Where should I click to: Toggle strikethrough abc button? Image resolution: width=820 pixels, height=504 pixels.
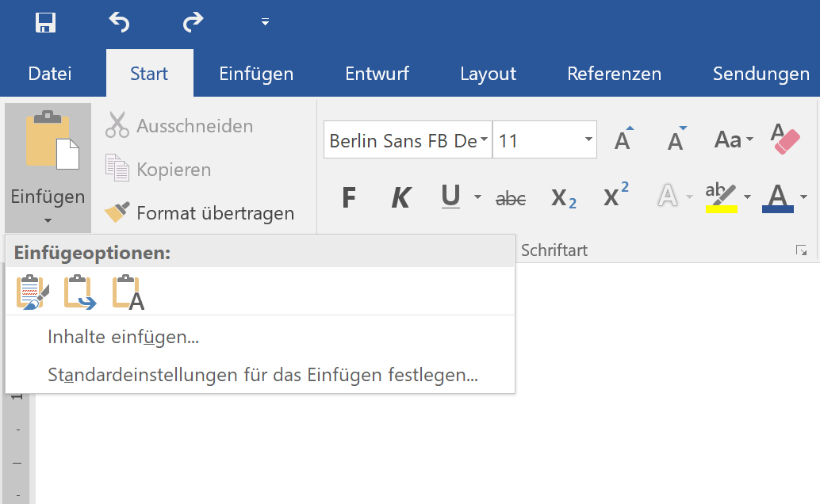[x=511, y=198]
